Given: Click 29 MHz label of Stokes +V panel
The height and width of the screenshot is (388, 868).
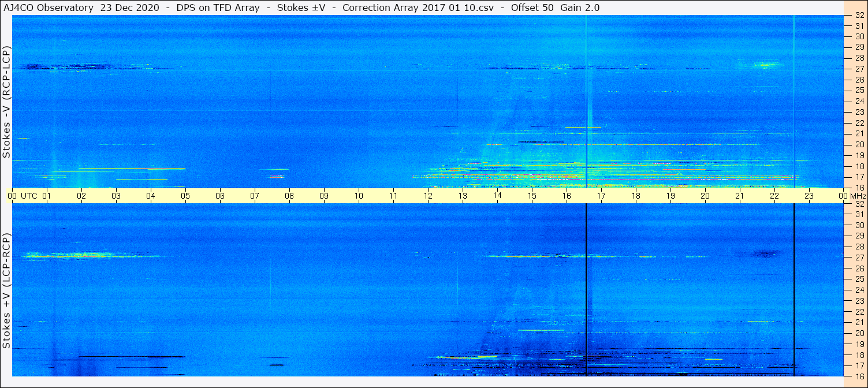Looking at the screenshot, I should pos(859,236).
